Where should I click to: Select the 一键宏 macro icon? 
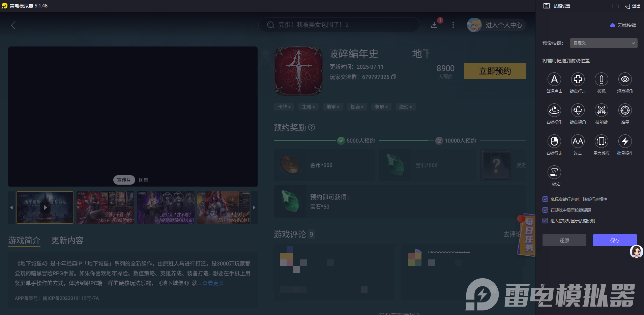554,172
